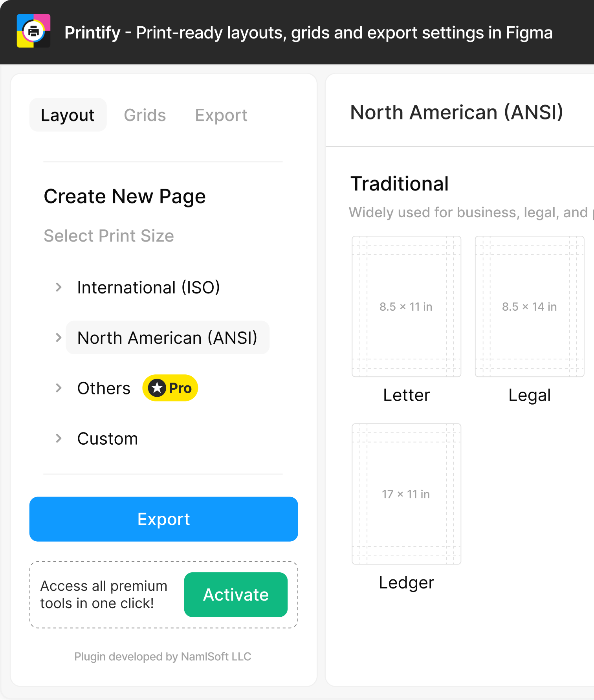Click Access all premium tools text
The height and width of the screenshot is (700, 594).
104,594
